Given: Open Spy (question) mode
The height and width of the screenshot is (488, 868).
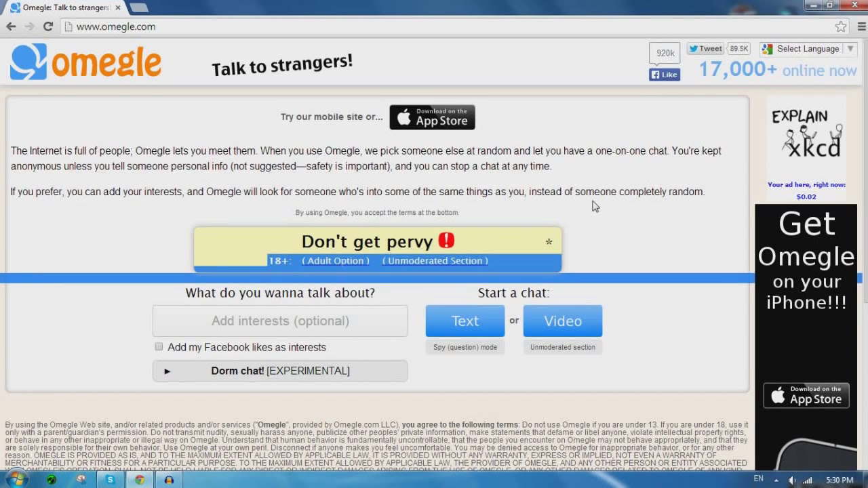Looking at the screenshot, I should click(465, 347).
